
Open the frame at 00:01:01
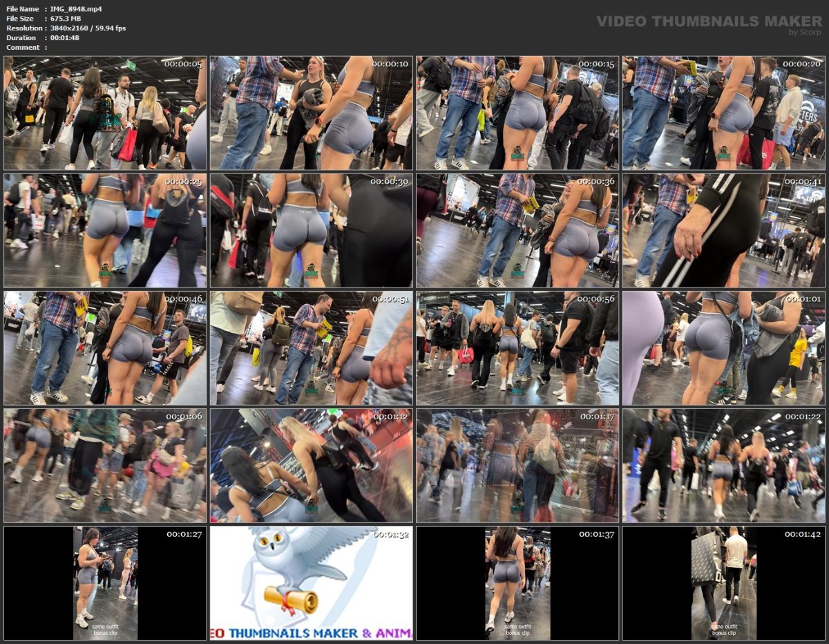(724, 348)
